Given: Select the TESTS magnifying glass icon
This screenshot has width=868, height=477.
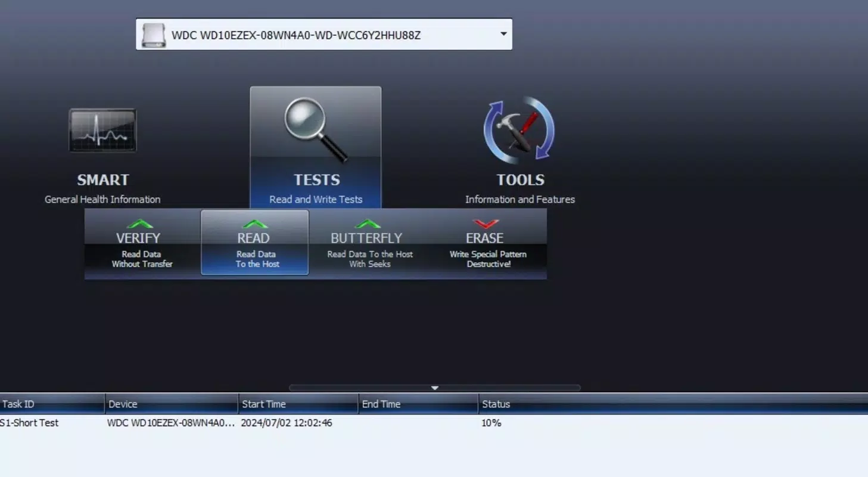Looking at the screenshot, I should click(x=315, y=130).
